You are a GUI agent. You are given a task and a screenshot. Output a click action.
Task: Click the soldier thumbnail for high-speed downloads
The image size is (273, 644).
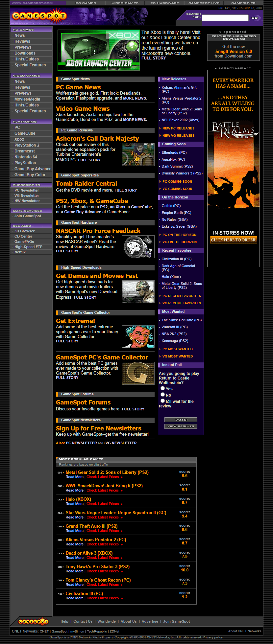pos(138,292)
